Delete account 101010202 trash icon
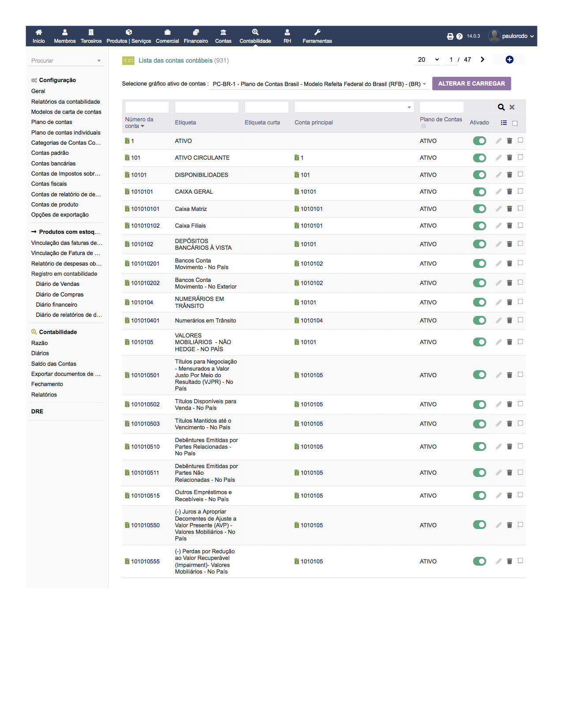The height and width of the screenshot is (728, 563). (x=509, y=283)
